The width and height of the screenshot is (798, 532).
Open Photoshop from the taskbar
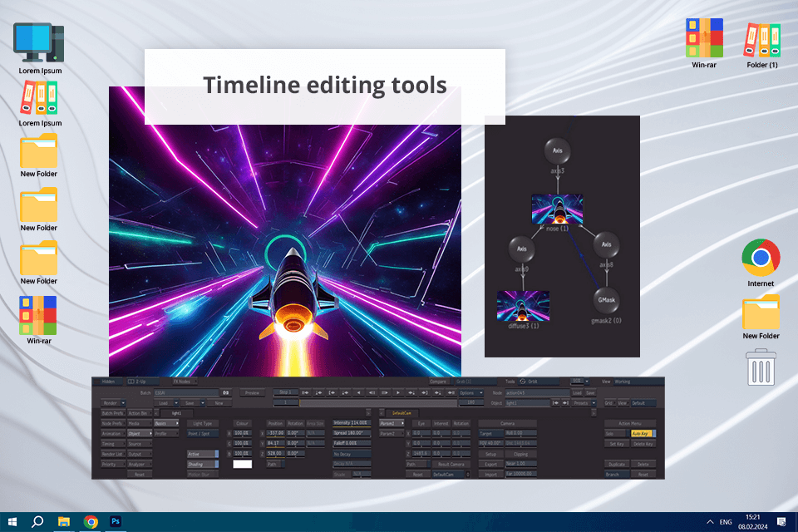(116, 521)
